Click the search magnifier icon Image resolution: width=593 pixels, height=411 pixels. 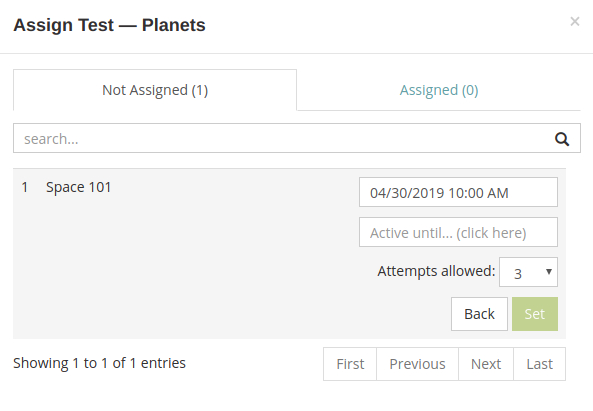(562, 139)
